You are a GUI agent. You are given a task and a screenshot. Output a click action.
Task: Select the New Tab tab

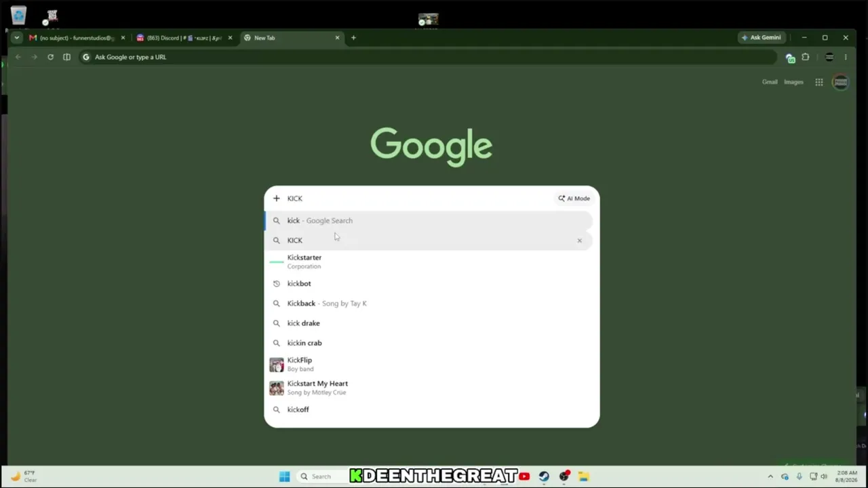pyautogui.click(x=288, y=38)
